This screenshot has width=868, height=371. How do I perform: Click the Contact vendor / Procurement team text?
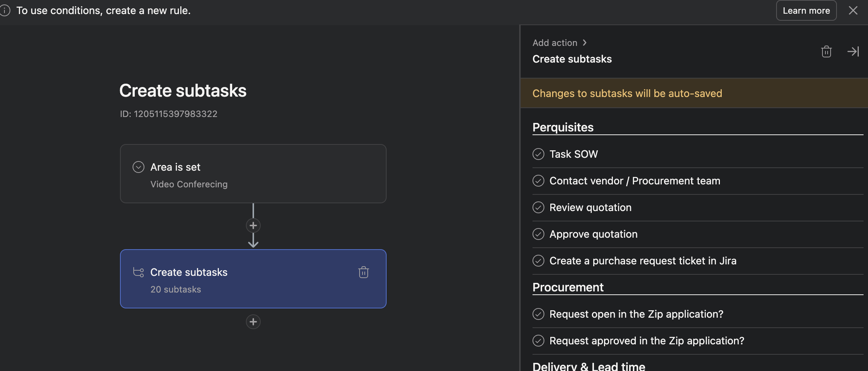(635, 181)
